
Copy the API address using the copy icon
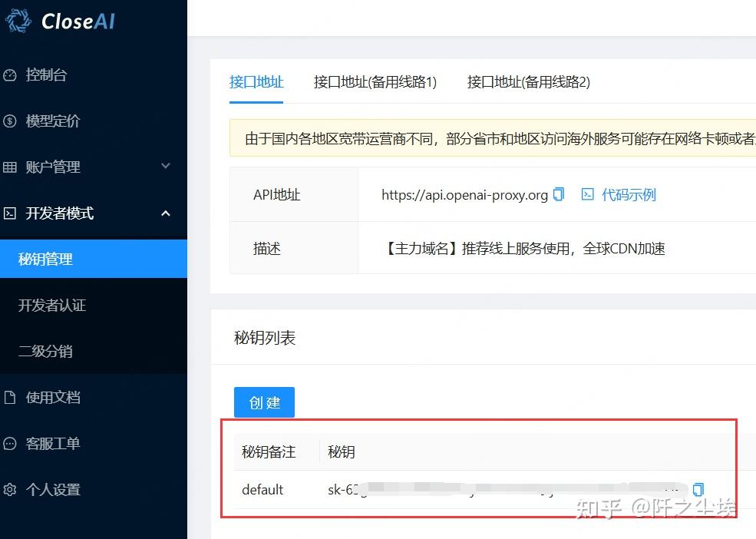[x=559, y=194]
